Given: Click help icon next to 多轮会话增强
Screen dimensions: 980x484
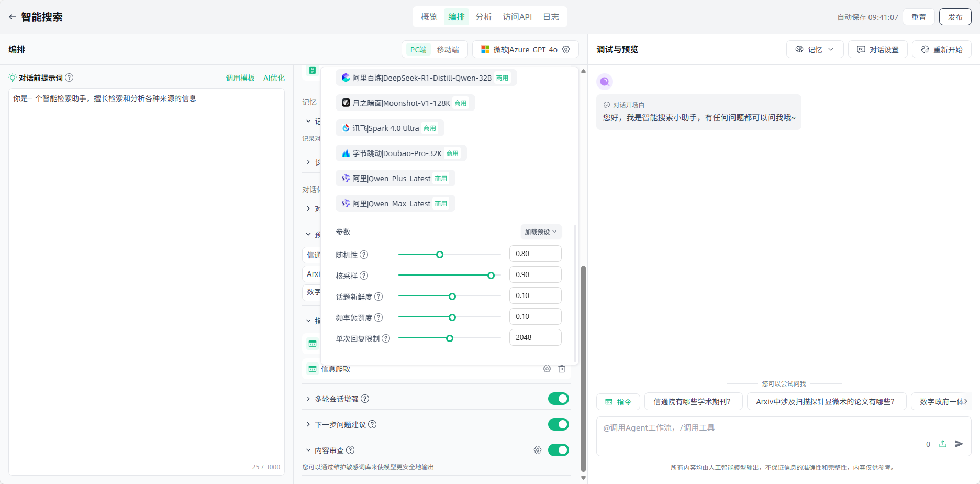Looking at the screenshot, I should point(365,399).
